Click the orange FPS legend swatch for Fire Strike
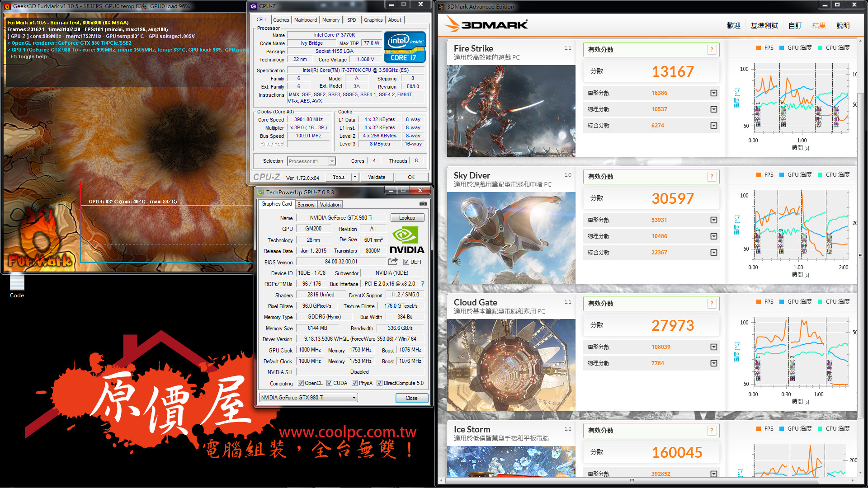Image resolution: width=868 pixels, height=488 pixels. [758, 48]
